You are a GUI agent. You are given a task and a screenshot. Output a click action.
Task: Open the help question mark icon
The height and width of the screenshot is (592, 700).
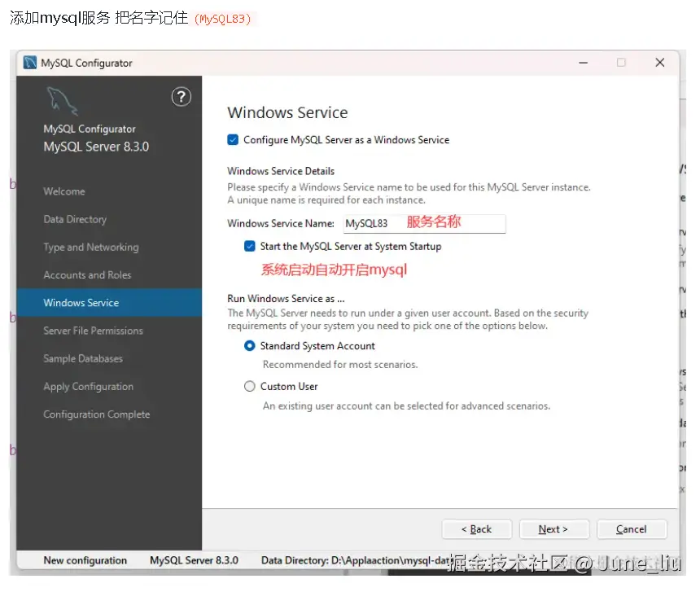(182, 96)
